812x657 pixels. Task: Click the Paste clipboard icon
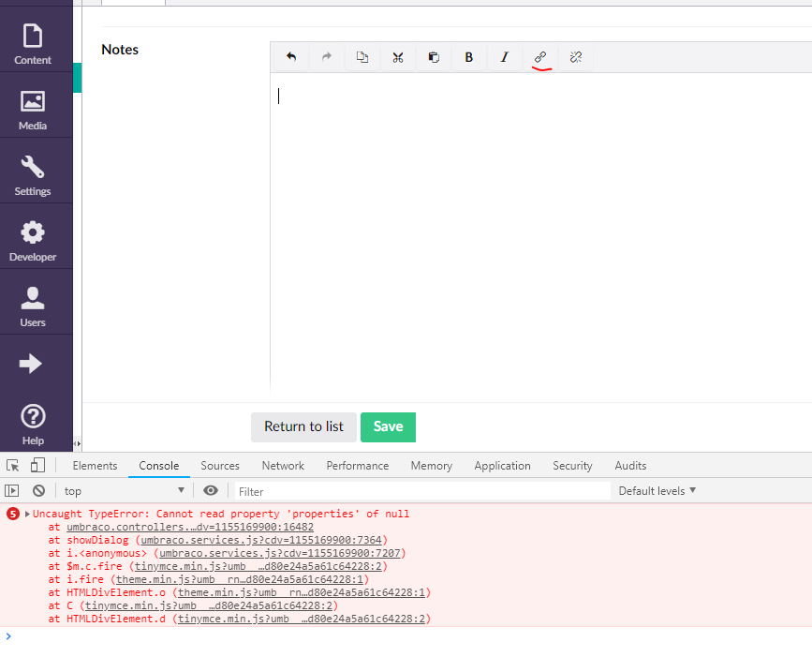434,57
